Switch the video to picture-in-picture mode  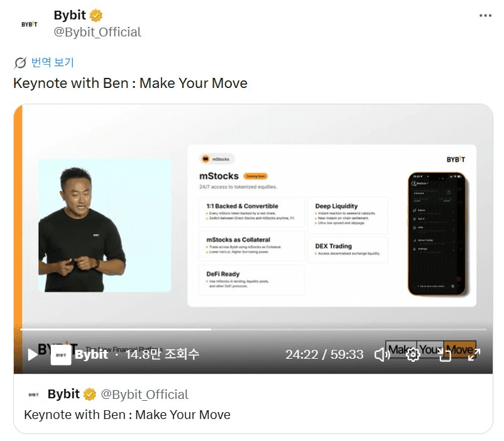tap(444, 354)
